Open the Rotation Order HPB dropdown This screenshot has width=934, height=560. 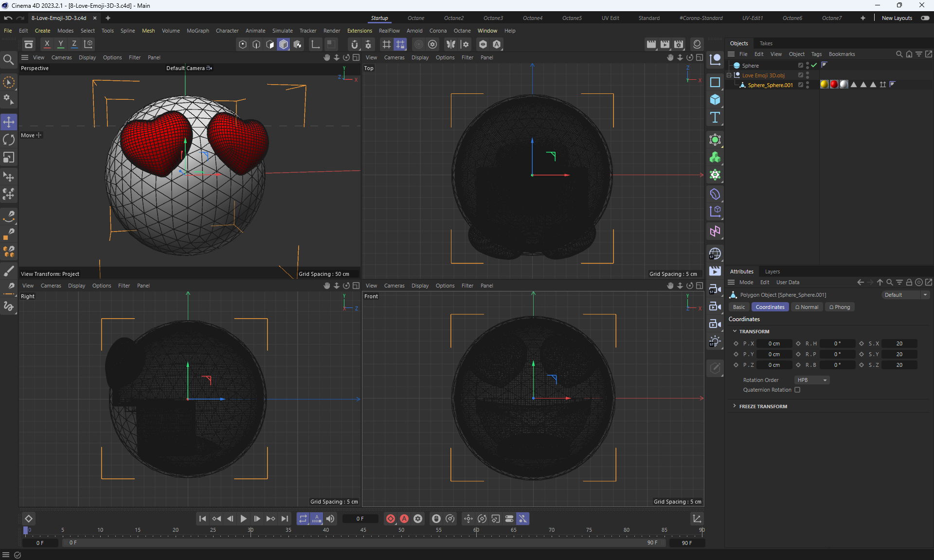pyautogui.click(x=811, y=380)
